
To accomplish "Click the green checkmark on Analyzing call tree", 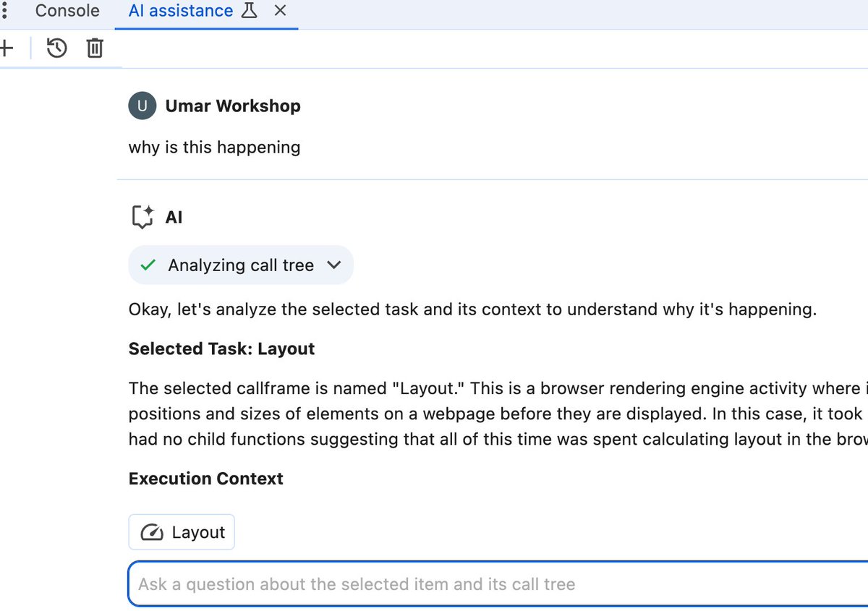I will [148, 265].
